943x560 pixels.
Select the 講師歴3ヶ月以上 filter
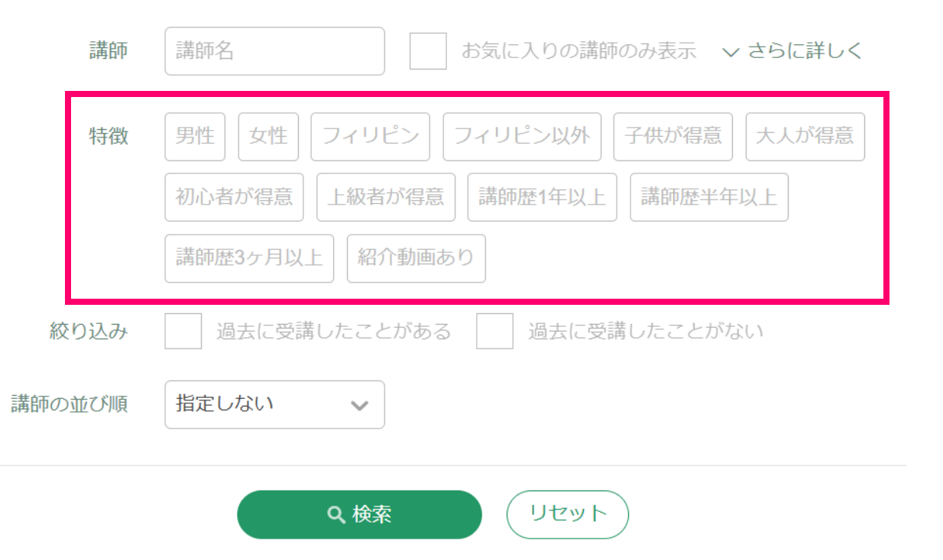(248, 258)
